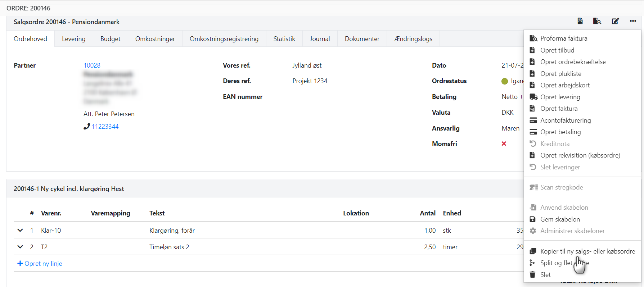Expand order line 1 Klar-10
Viewport: 644px width, 287px height.
pos(20,231)
